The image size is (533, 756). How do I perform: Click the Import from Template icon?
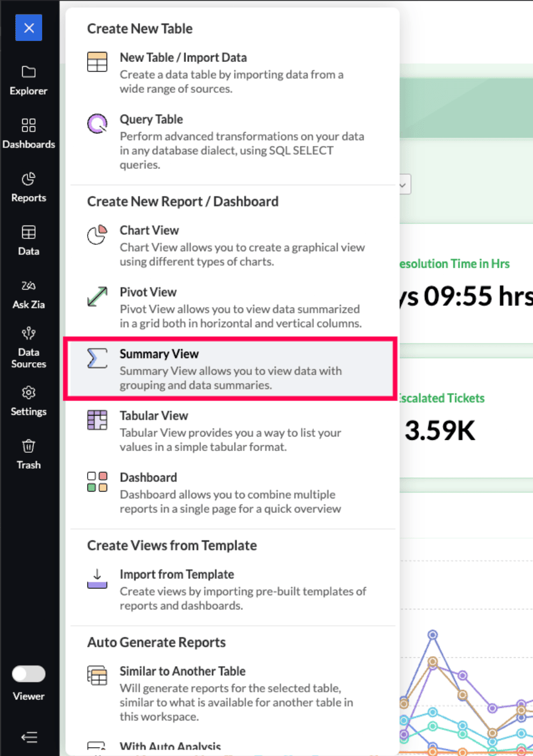97,578
